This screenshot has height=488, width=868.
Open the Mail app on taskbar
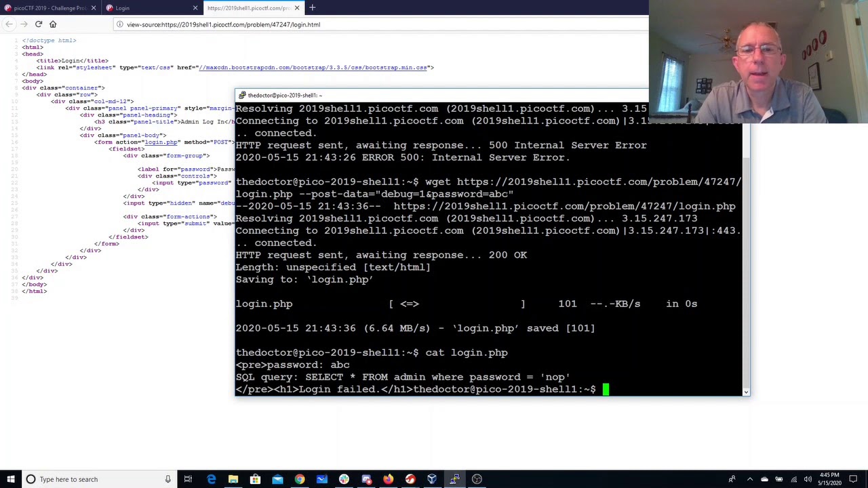tap(277, 479)
